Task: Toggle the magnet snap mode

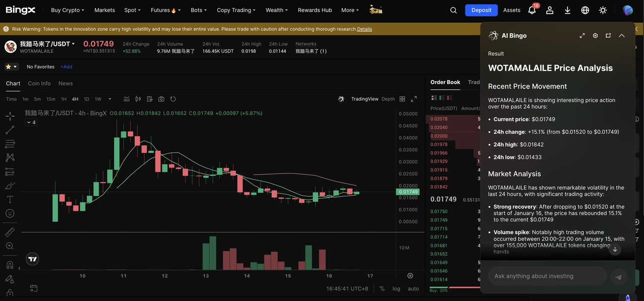Action: [x=10, y=265]
